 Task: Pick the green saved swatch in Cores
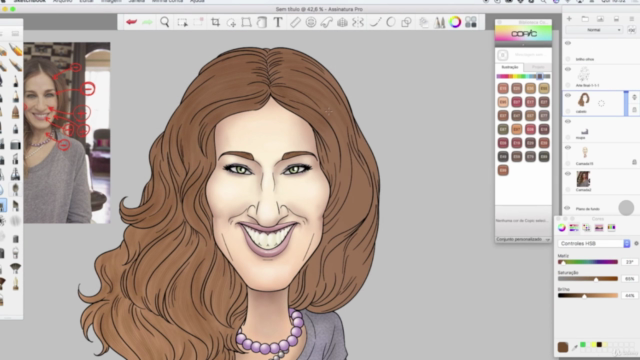tap(583, 345)
